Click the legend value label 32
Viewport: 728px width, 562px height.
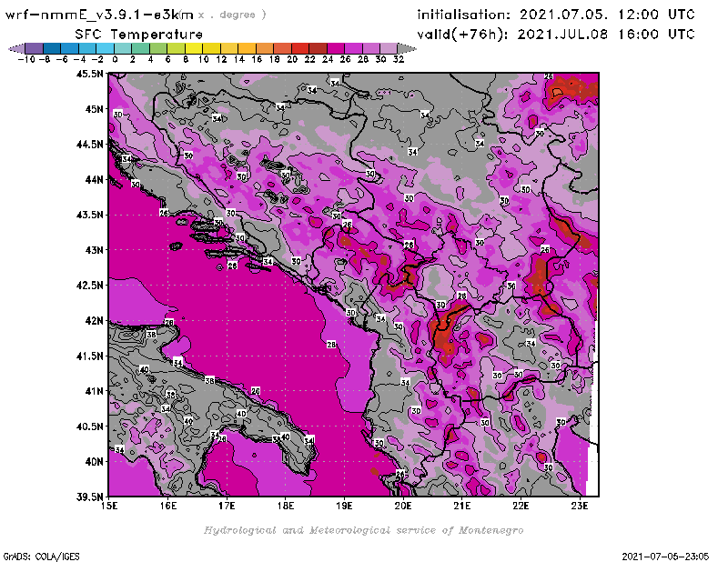pos(399,59)
